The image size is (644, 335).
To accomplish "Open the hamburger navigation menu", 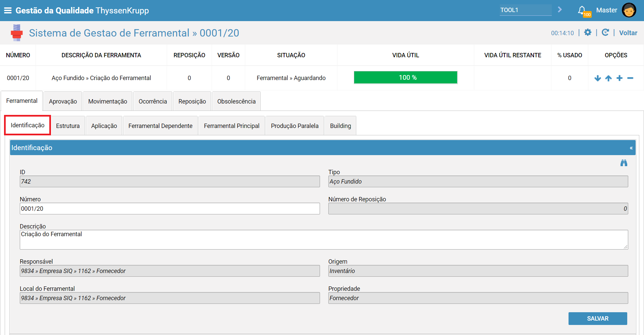I will [x=8, y=10].
